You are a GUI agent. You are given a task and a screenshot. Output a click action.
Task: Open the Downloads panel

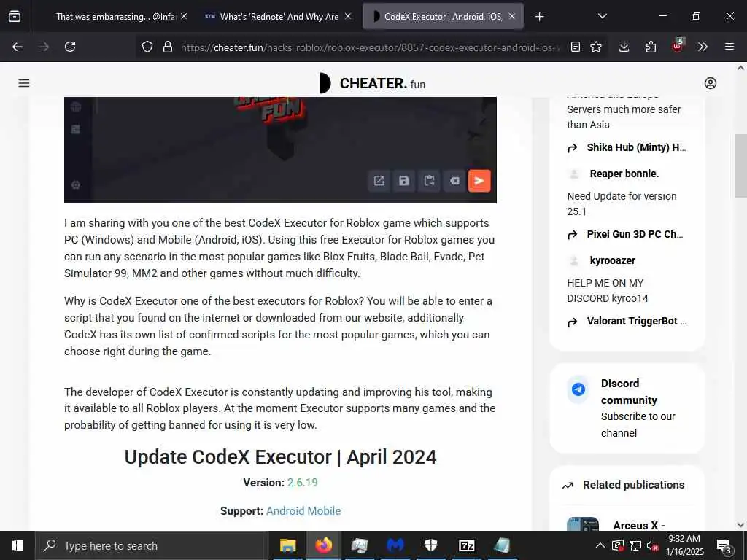pos(624,47)
